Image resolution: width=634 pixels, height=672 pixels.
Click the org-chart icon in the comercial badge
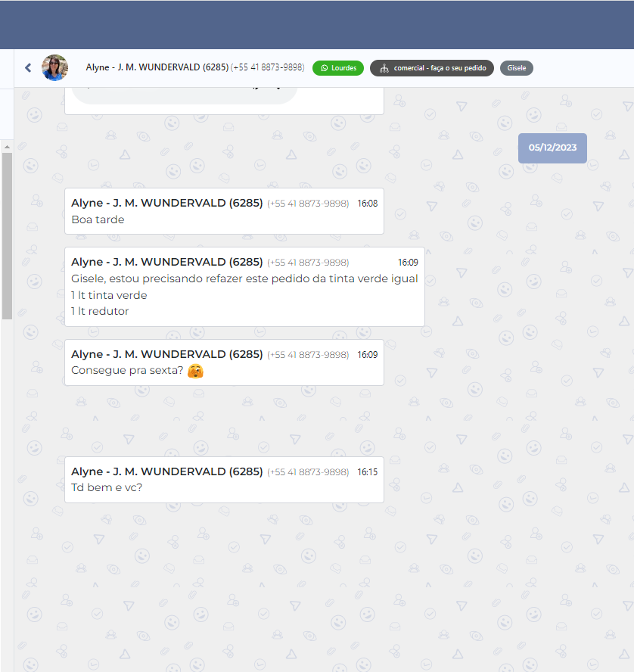click(x=384, y=68)
